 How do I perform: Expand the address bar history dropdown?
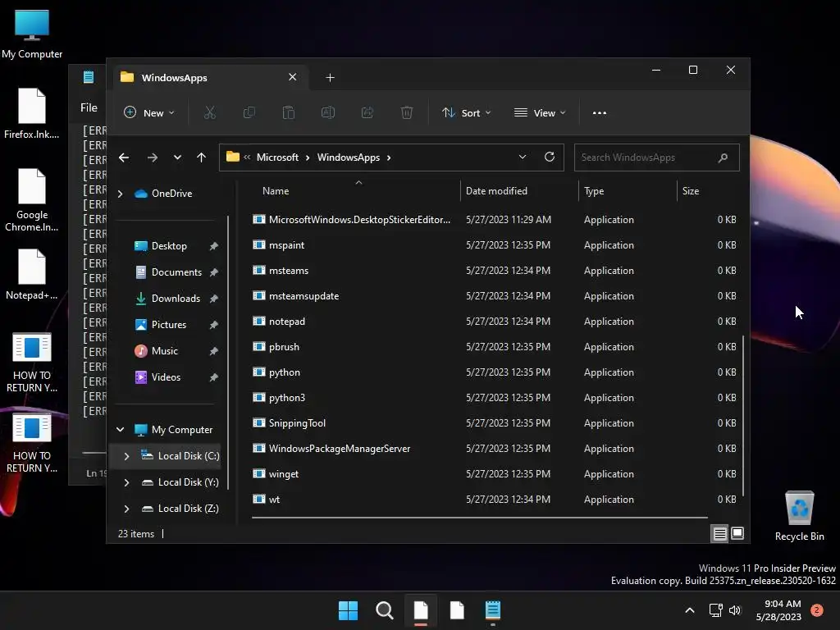coord(523,157)
